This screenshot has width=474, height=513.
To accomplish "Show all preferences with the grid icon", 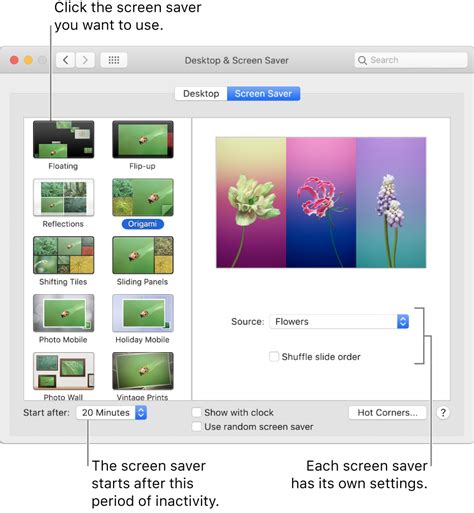I will [114, 60].
